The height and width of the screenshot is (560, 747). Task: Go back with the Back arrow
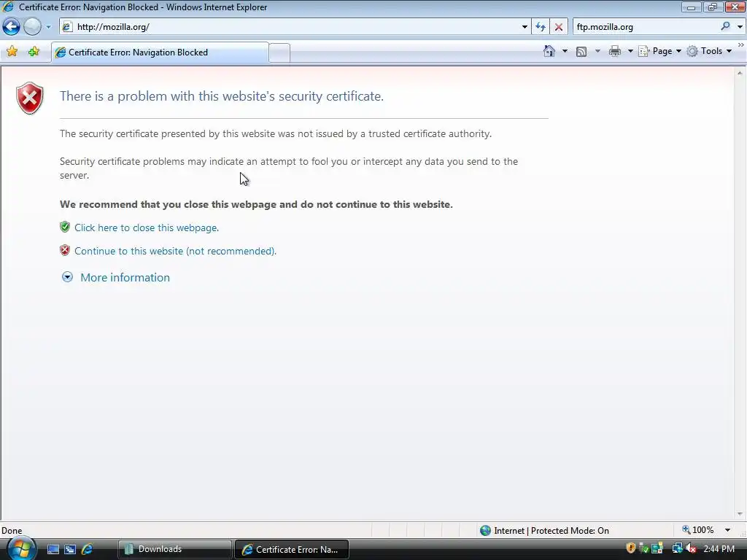tap(11, 27)
